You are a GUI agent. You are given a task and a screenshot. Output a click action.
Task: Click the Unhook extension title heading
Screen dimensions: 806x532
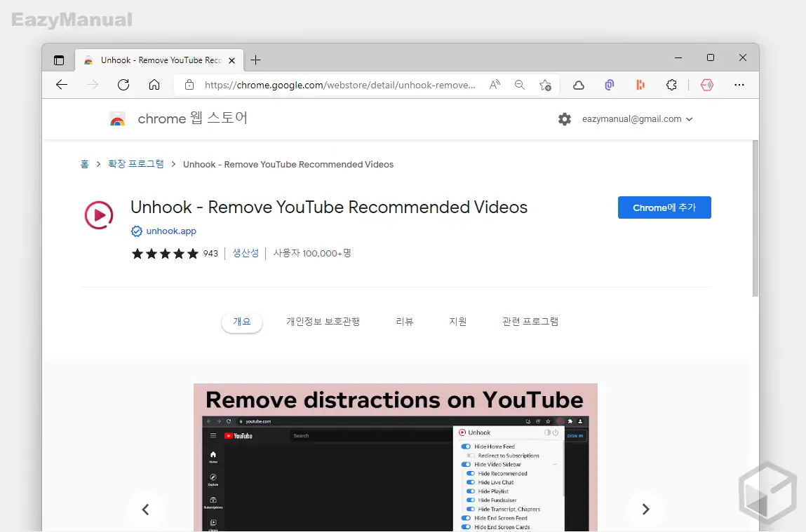tap(329, 207)
